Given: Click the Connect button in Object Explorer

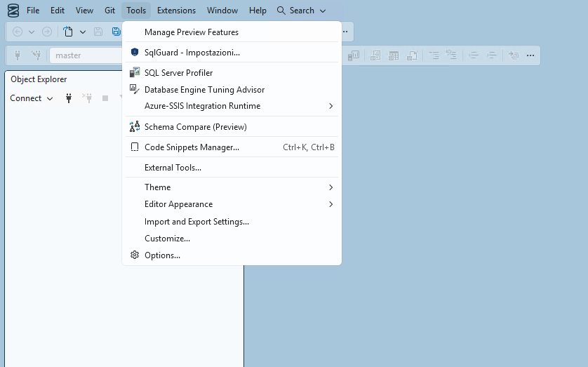Looking at the screenshot, I should pos(26,98).
